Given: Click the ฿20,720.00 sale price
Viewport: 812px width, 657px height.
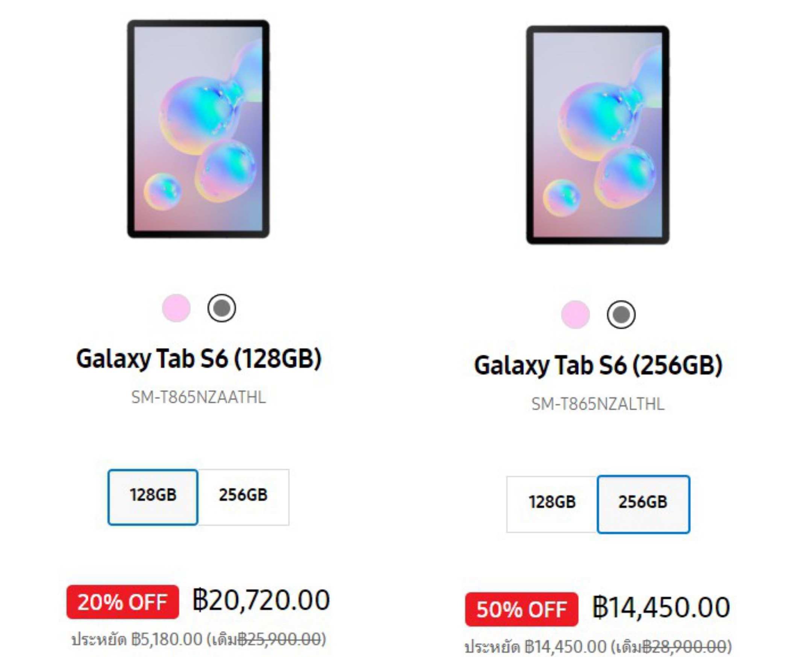Looking at the screenshot, I should [x=261, y=600].
